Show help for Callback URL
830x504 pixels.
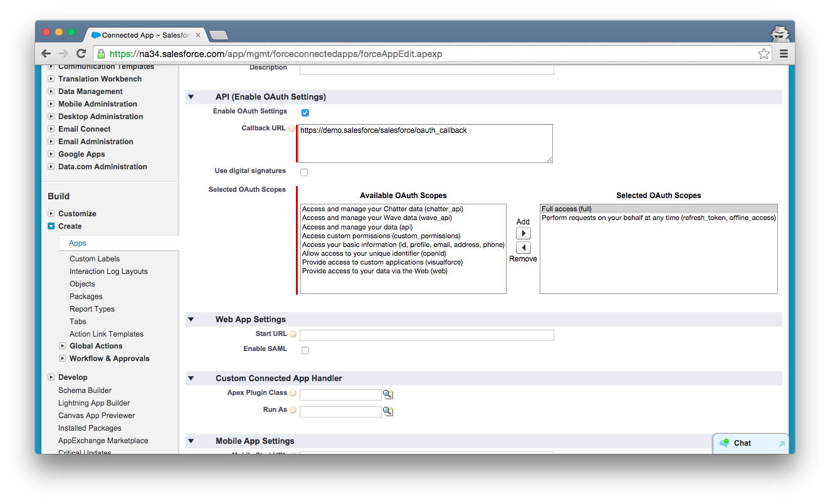[292, 129]
